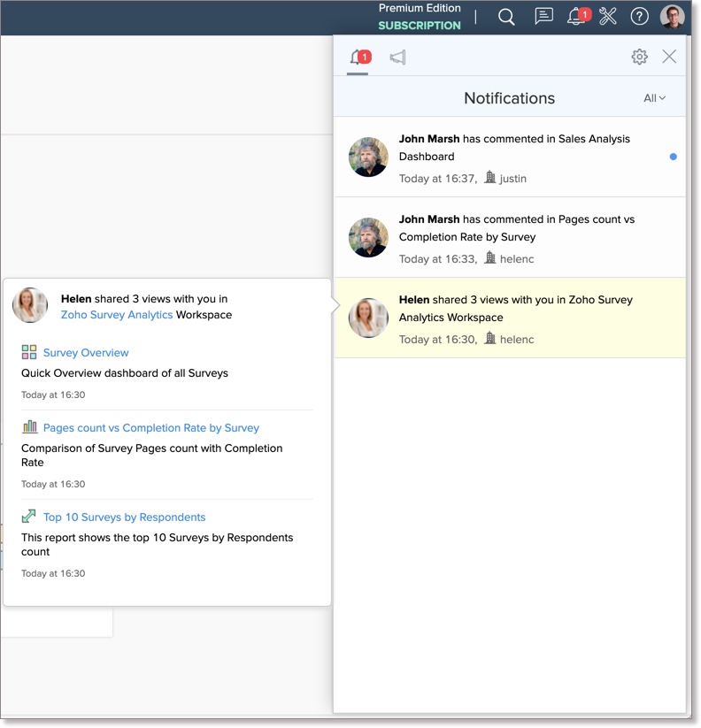701x728 pixels.
Task: Open Pages count vs Completion Rate link
Action: pyautogui.click(x=150, y=428)
